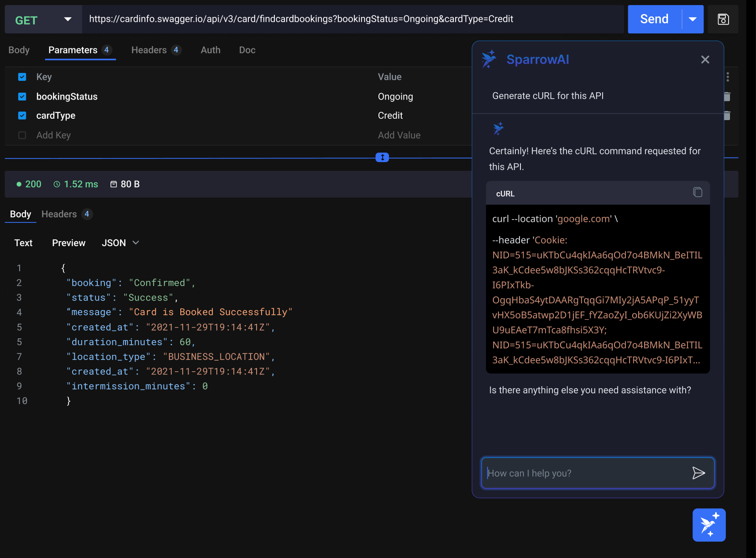The image size is (756, 558).
Task: Select the Parameters tab
Action: point(80,50)
